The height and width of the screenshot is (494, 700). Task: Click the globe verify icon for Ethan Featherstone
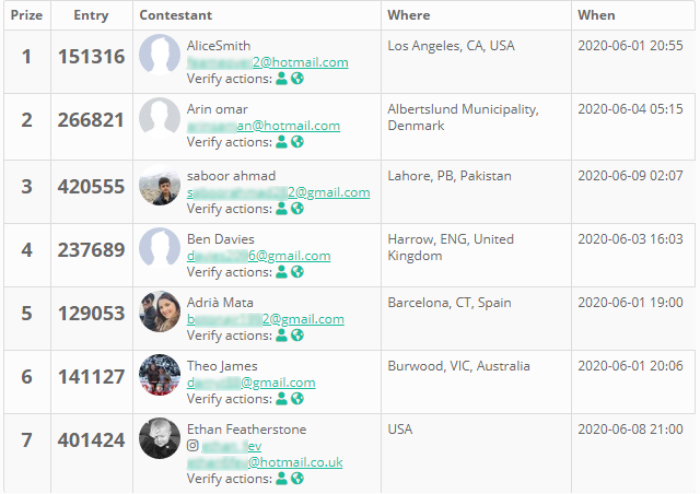point(297,478)
